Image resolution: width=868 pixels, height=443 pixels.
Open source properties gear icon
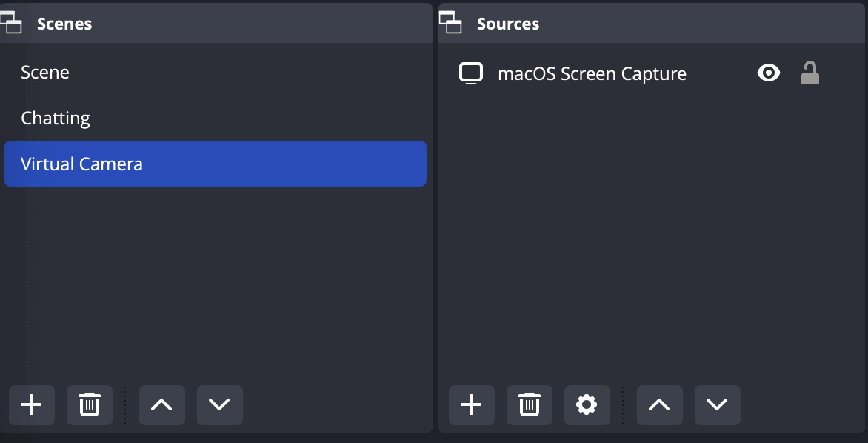coord(587,404)
